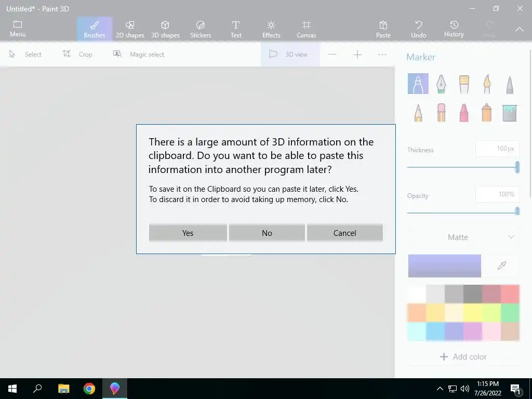This screenshot has height=399, width=532.
Task: Open taskbar search
Action: coord(37,389)
